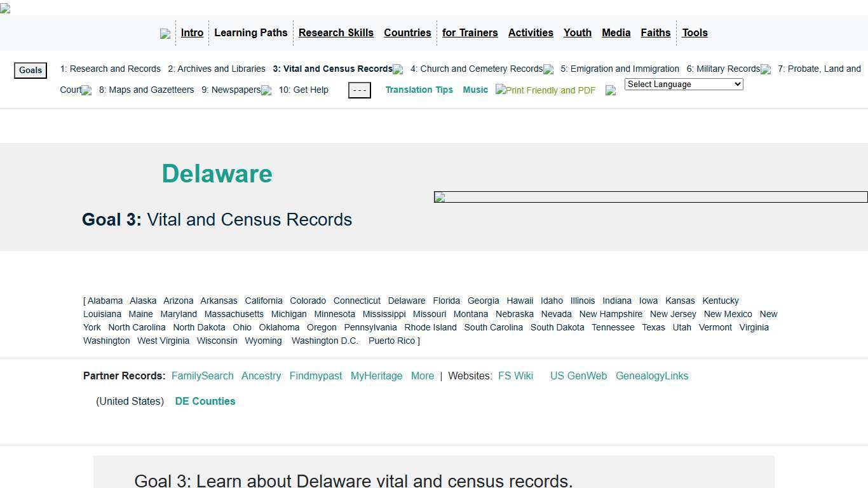Click the site logo in the top corner
Image resolution: width=868 pixels, height=488 pixels.
pyautogui.click(x=5, y=9)
